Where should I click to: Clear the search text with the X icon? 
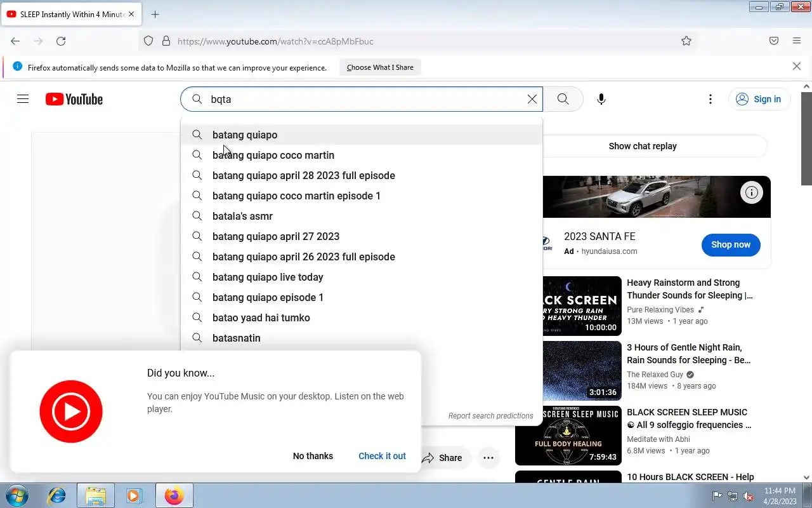pyautogui.click(x=532, y=99)
